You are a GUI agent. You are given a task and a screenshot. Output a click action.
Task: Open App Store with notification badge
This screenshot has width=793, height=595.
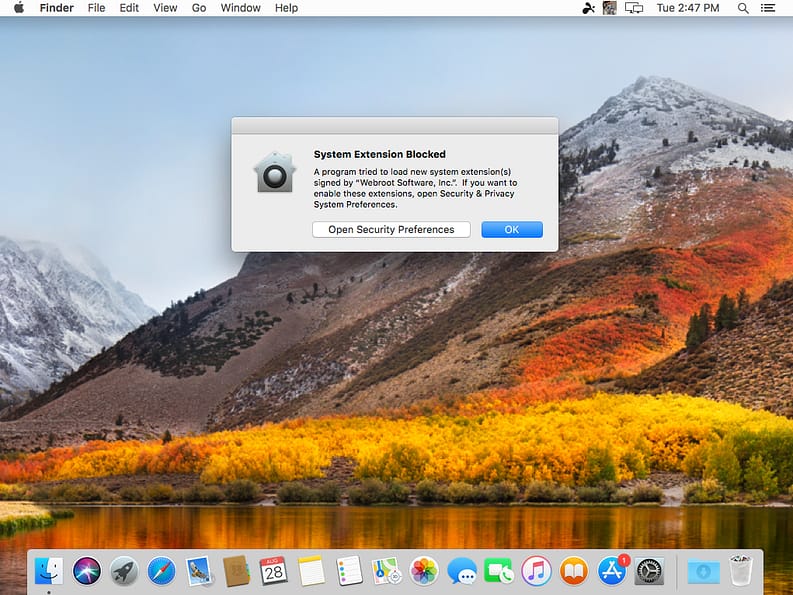pos(611,571)
